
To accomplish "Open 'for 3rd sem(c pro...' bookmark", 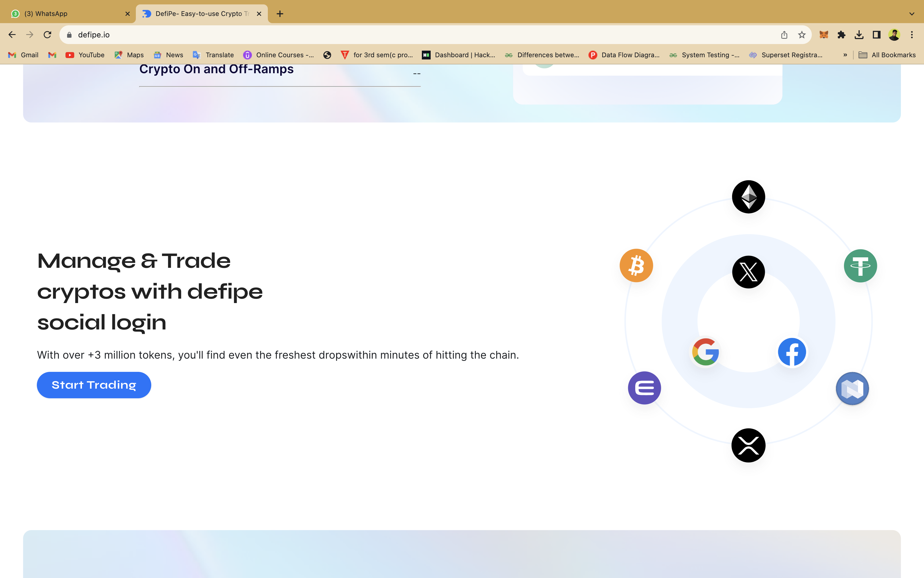I will coord(376,55).
